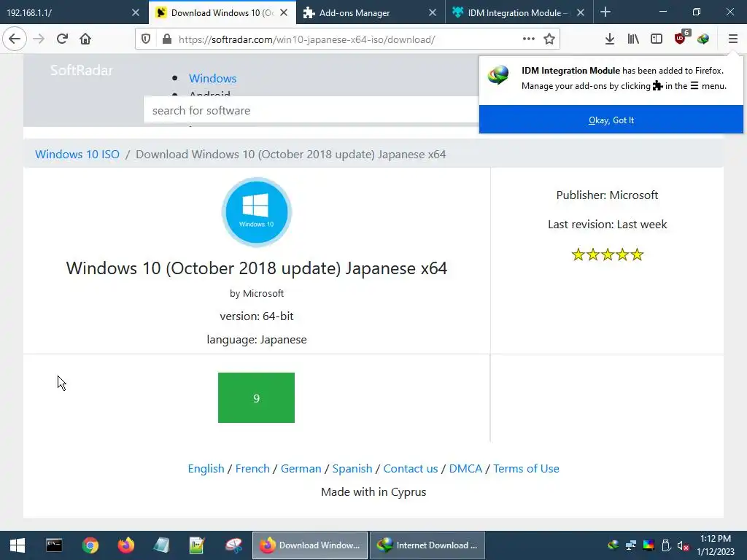This screenshot has height=560, width=747.
Task: Open the Windows category link
Action: click(x=212, y=78)
